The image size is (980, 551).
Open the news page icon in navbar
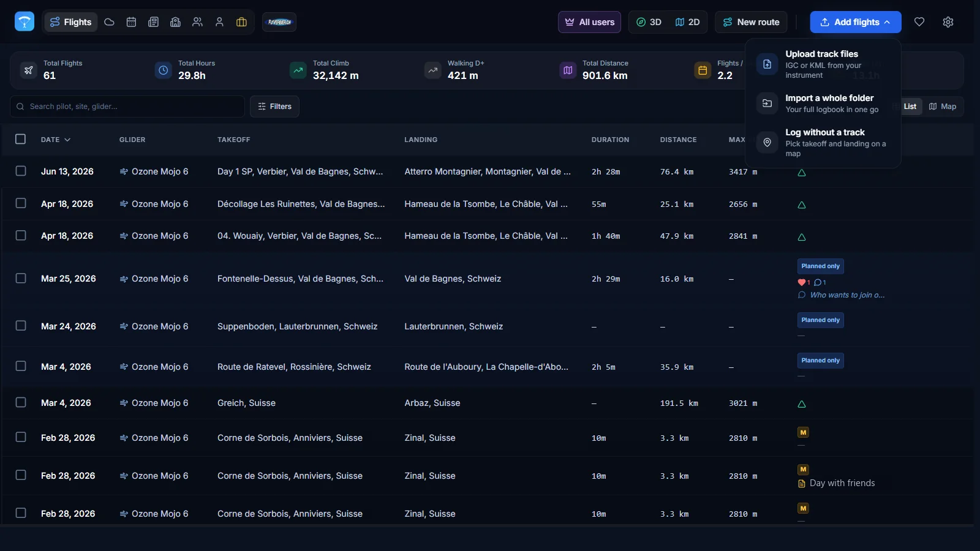tap(153, 22)
